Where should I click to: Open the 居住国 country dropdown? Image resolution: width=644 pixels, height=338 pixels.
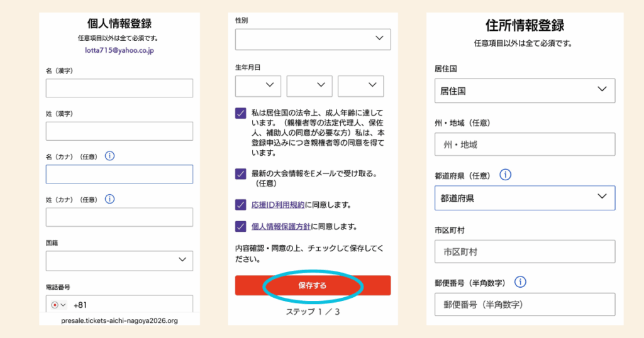525,90
